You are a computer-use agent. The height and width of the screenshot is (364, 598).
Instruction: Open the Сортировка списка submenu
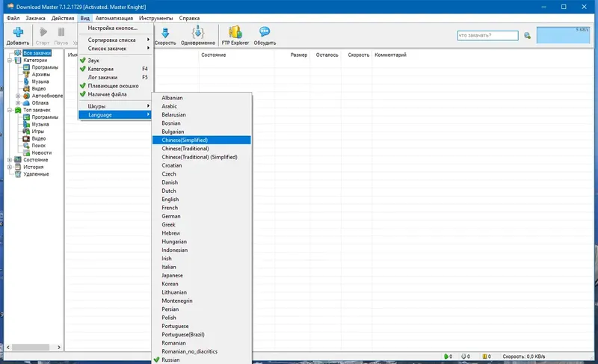point(115,40)
